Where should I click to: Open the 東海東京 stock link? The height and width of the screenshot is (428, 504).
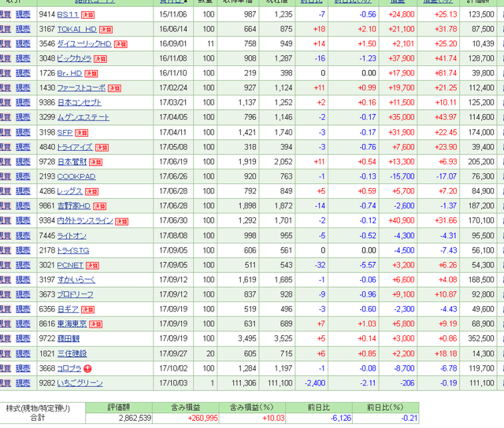click(x=72, y=324)
